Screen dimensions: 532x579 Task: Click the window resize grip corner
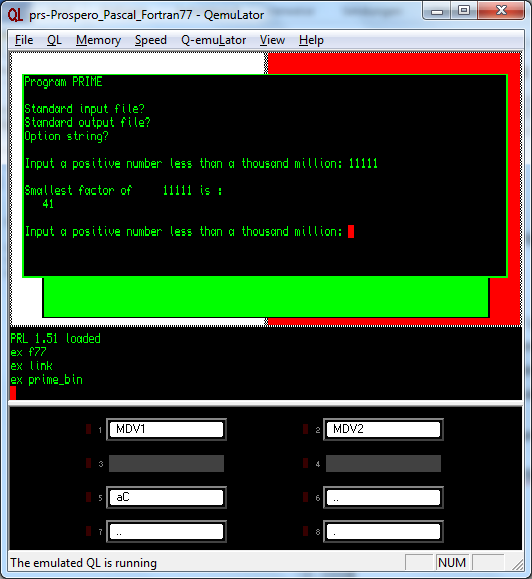click(518, 565)
